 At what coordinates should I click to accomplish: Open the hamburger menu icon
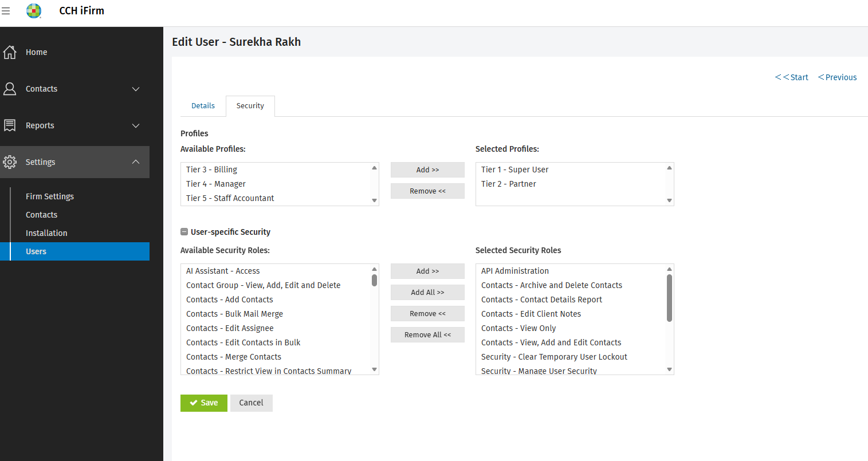[6, 11]
